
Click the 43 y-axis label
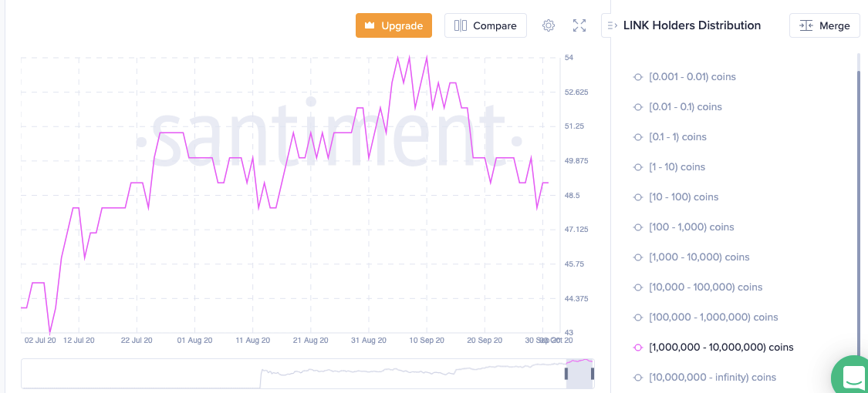569,333
